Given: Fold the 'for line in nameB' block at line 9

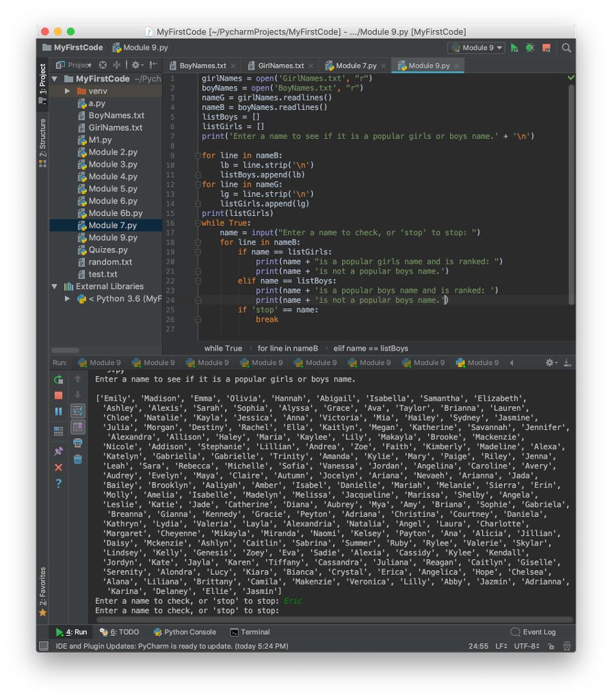Looking at the screenshot, I should [198, 156].
